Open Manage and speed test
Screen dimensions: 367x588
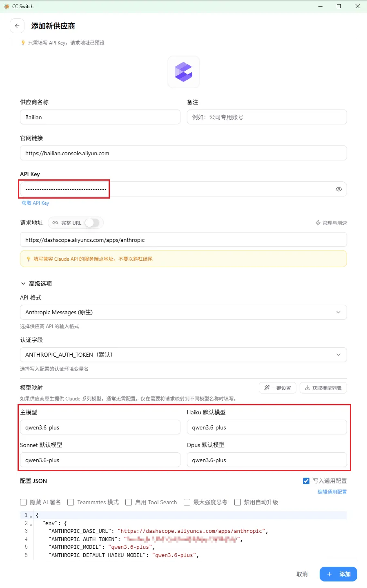click(331, 223)
